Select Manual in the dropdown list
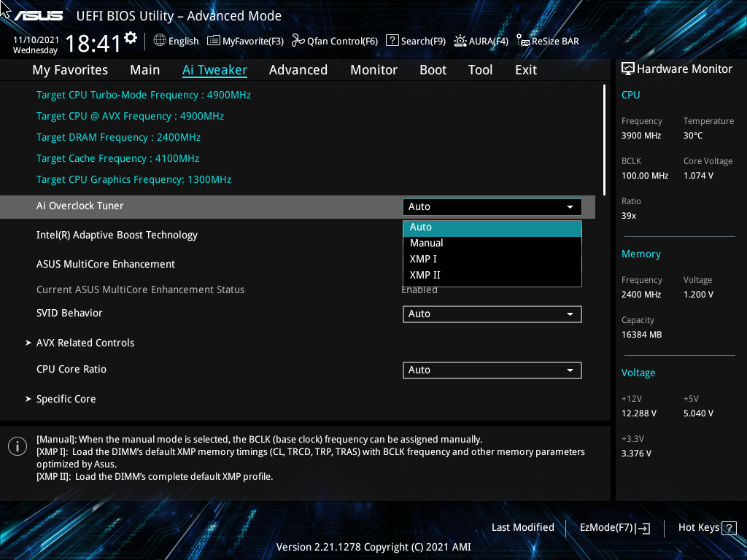Viewport: 747px width, 560px height. tap(492, 244)
